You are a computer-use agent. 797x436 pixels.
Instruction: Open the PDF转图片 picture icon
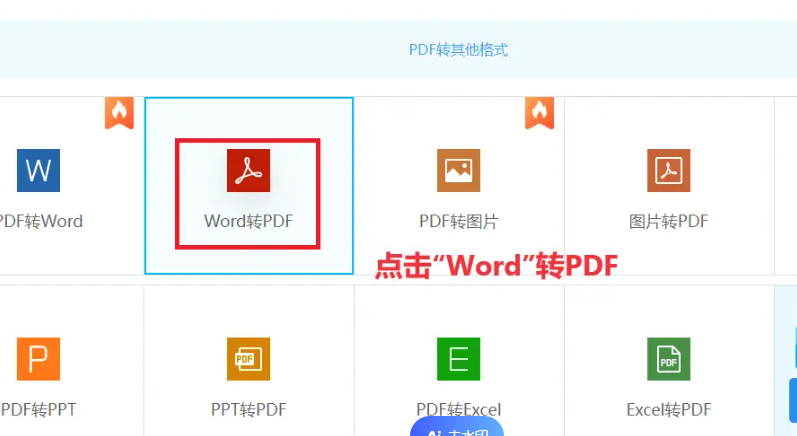tap(458, 170)
